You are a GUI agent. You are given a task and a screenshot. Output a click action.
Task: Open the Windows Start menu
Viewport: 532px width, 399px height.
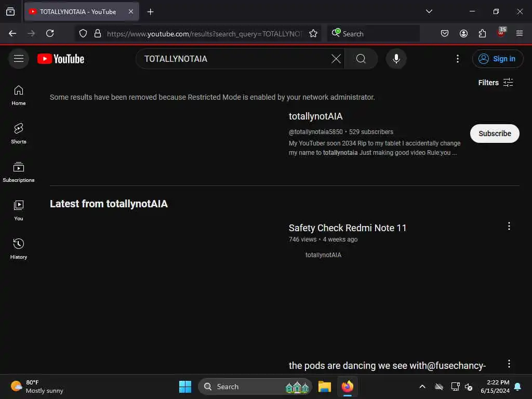(x=185, y=387)
